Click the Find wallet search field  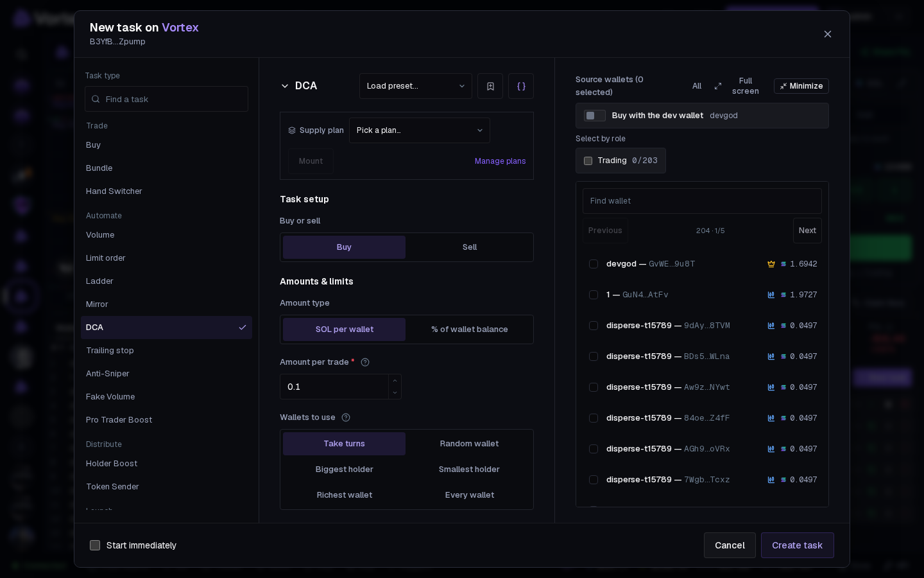[702, 201]
